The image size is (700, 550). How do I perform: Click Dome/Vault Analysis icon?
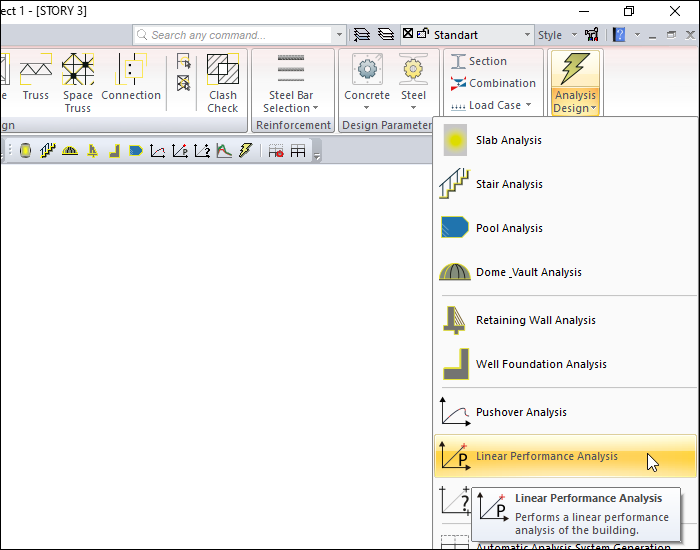click(x=456, y=272)
